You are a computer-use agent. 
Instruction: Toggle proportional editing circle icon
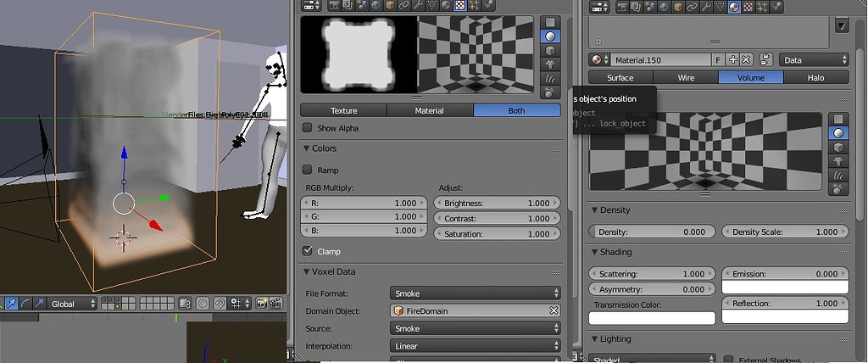click(202, 303)
